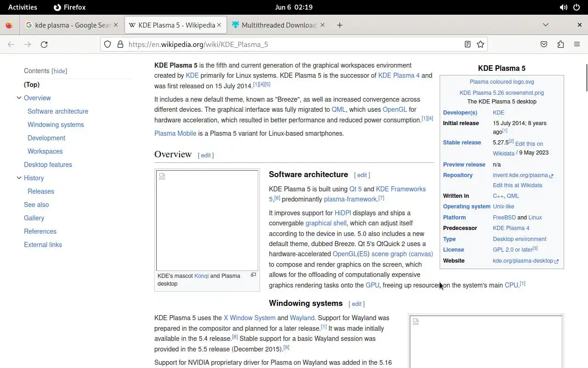The height and width of the screenshot is (368, 588).
Task: Close the Multithreaded Download tab
Action: [322, 25]
